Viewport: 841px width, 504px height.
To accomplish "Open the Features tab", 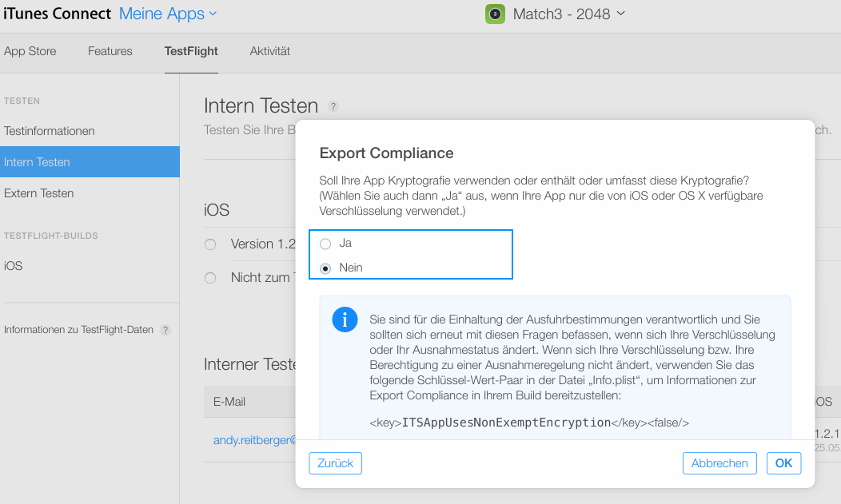I will click(110, 51).
